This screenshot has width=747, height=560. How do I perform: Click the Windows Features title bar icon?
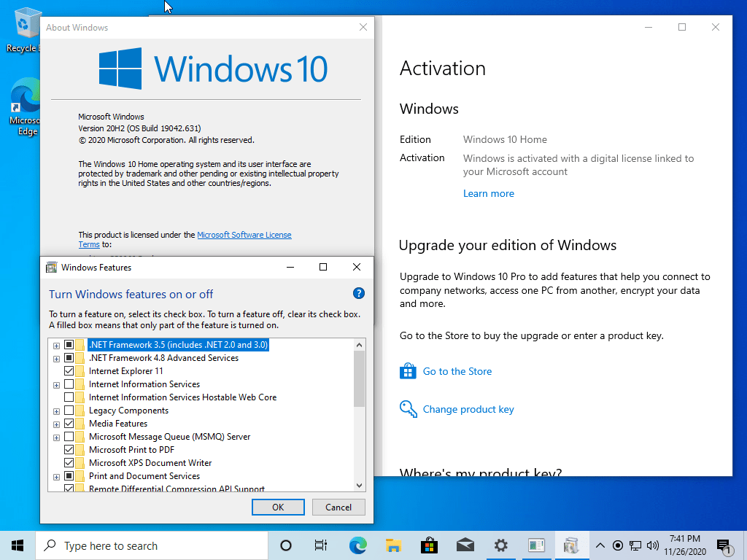click(x=52, y=267)
